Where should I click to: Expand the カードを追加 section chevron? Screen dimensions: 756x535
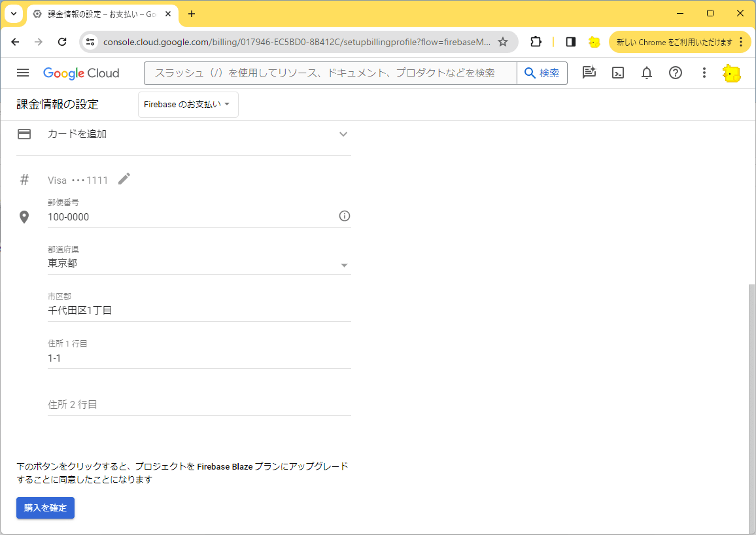[x=343, y=134]
